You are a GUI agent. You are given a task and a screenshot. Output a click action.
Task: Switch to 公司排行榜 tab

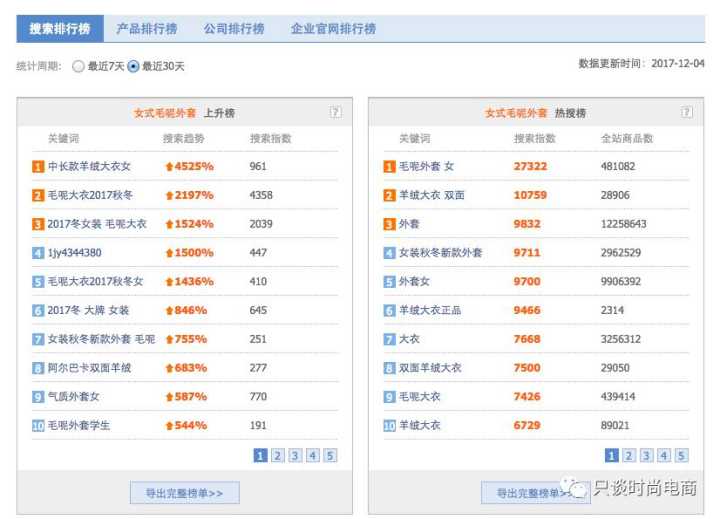(233, 29)
